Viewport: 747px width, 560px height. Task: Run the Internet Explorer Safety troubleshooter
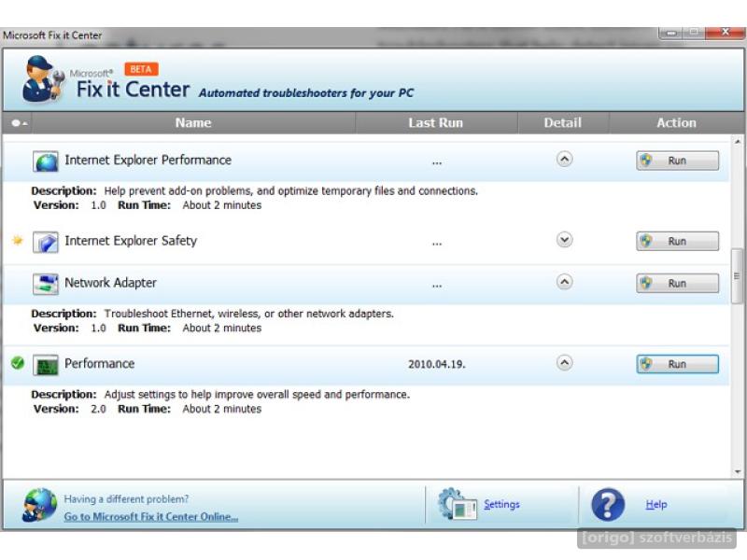click(x=678, y=241)
